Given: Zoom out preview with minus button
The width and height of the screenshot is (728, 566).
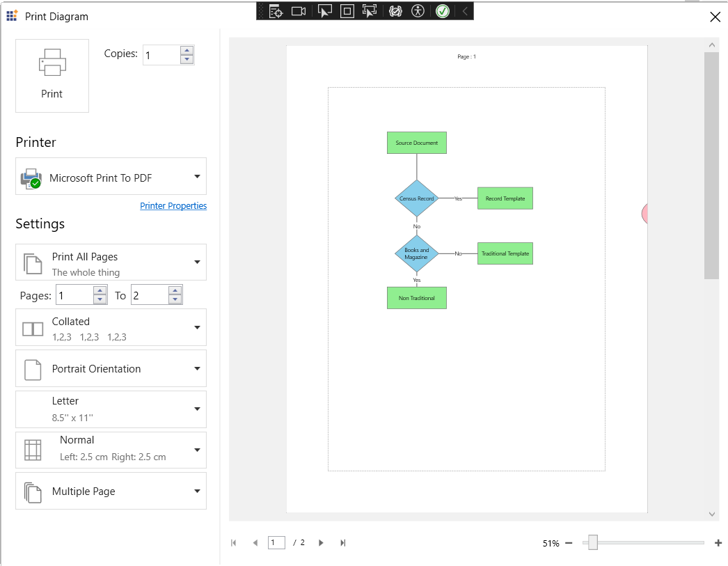Looking at the screenshot, I should 569,543.
